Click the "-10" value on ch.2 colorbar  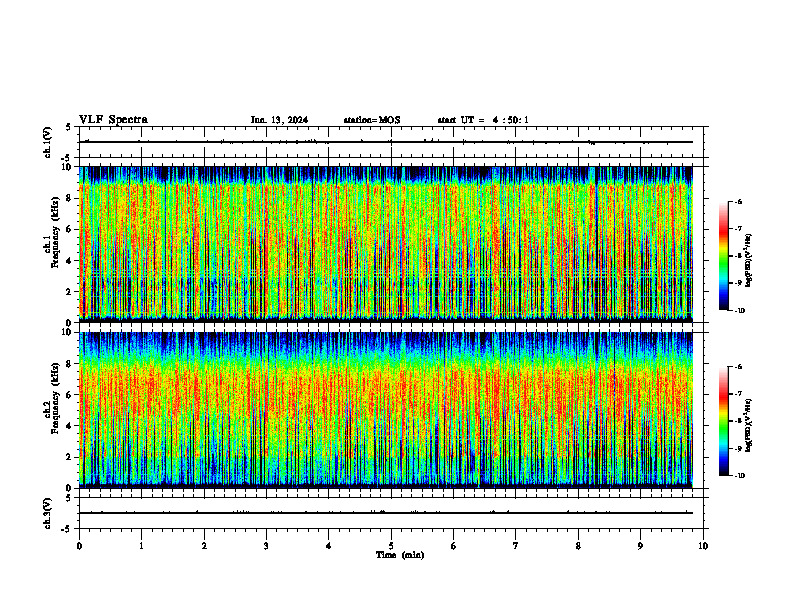click(739, 476)
